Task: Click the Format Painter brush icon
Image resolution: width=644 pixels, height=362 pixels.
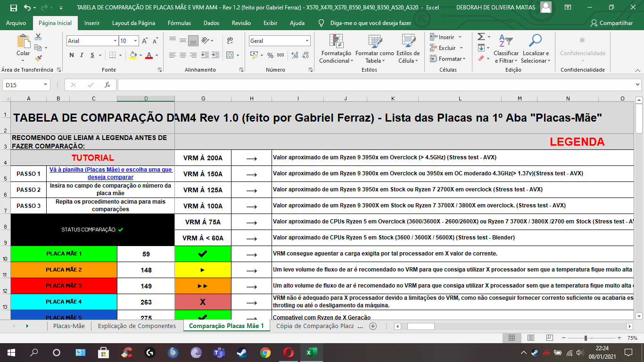Action: (x=38, y=58)
